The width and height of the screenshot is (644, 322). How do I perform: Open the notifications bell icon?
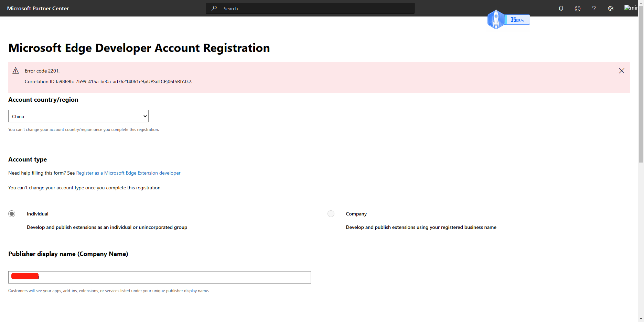tap(561, 8)
